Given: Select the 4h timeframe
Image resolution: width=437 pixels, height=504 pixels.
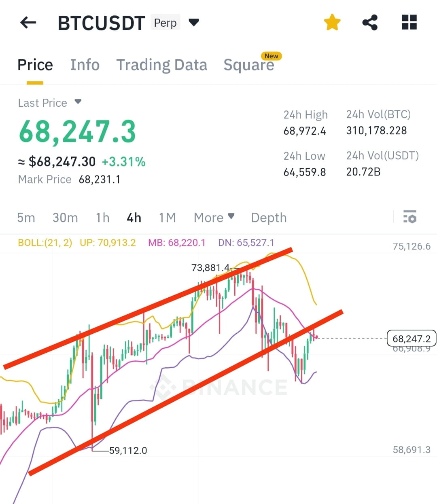Looking at the screenshot, I should tap(134, 217).
